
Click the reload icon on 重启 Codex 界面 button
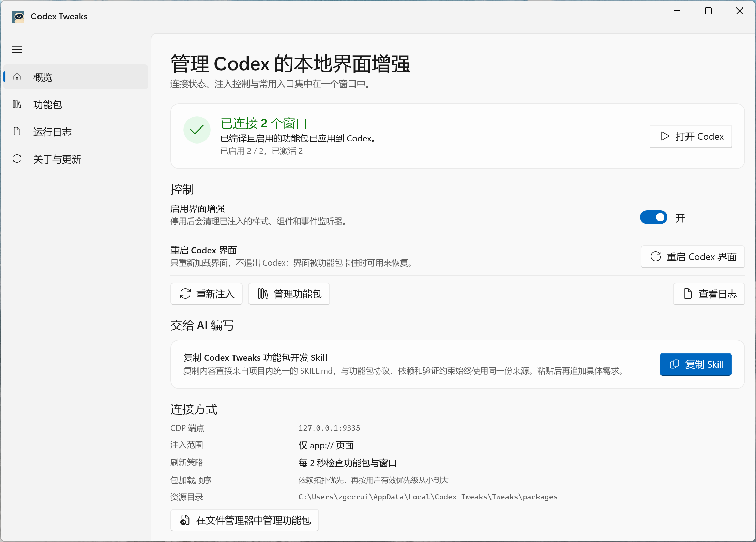[x=656, y=256]
